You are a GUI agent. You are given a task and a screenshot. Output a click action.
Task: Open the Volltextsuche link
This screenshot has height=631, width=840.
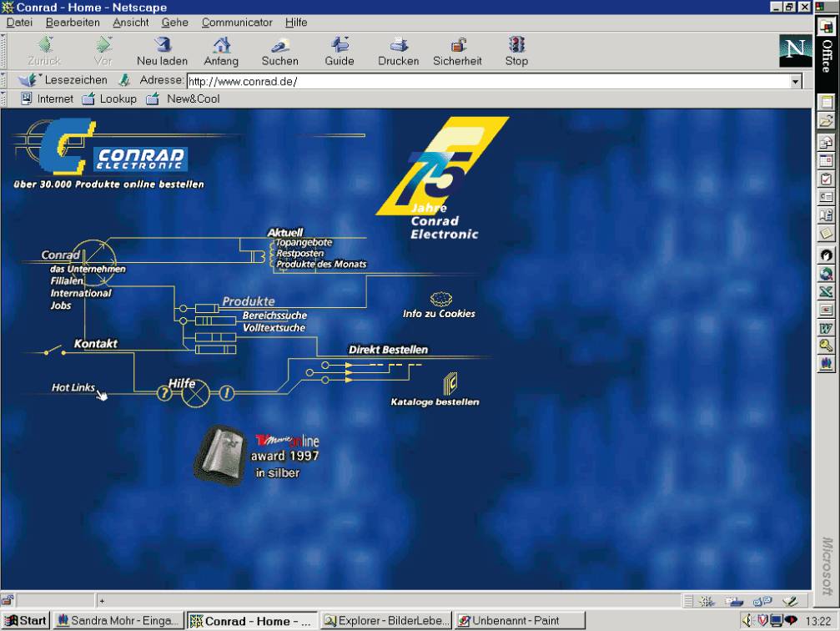click(x=274, y=328)
